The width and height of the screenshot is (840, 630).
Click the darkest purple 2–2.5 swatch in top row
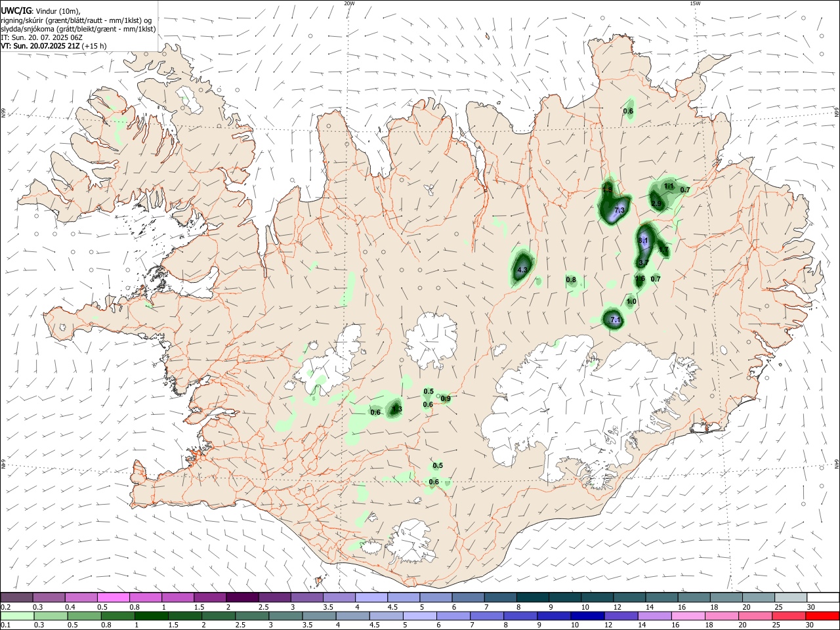tap(243, 598)
